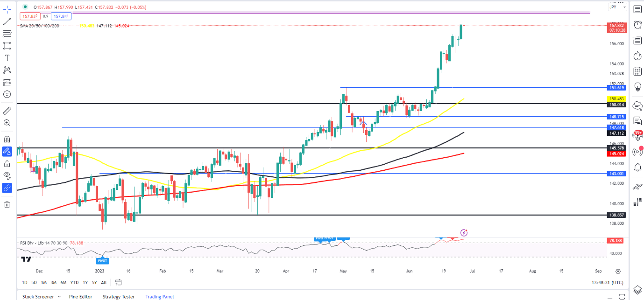Open the go to date calendar icon
This screenshot has width=644, height=300.
[x=118, y=282]
